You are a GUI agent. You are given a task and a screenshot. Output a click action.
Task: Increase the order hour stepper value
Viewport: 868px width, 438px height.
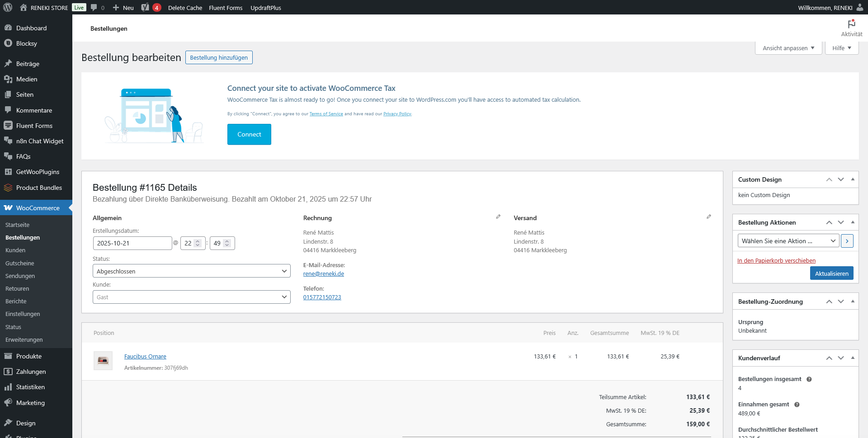[198, 241]
